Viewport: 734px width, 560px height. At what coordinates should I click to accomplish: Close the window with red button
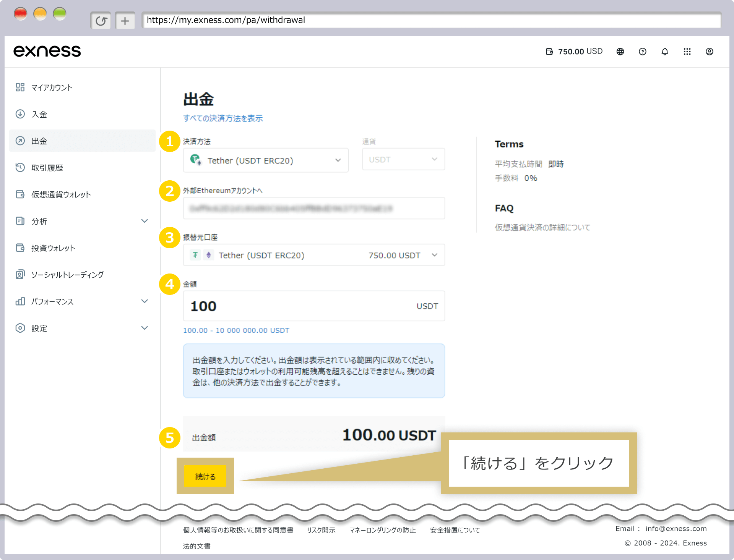click(20, 14)
